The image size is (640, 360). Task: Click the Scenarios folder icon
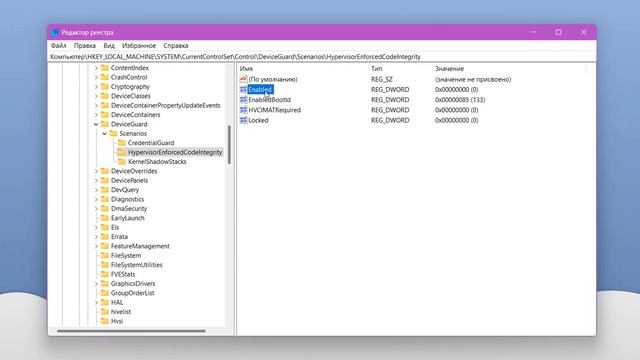coord(113,133)
